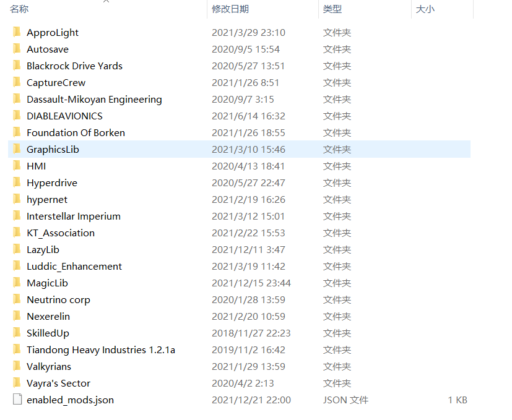Screen dimensions: 512x420
Task: Click the 类型 column header
Action: [x=332, y=9]
